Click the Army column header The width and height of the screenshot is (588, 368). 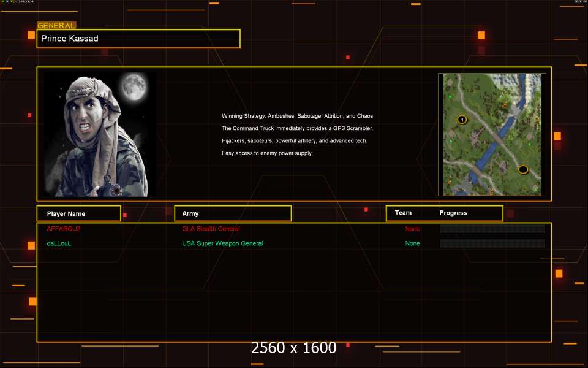[233, 213]
